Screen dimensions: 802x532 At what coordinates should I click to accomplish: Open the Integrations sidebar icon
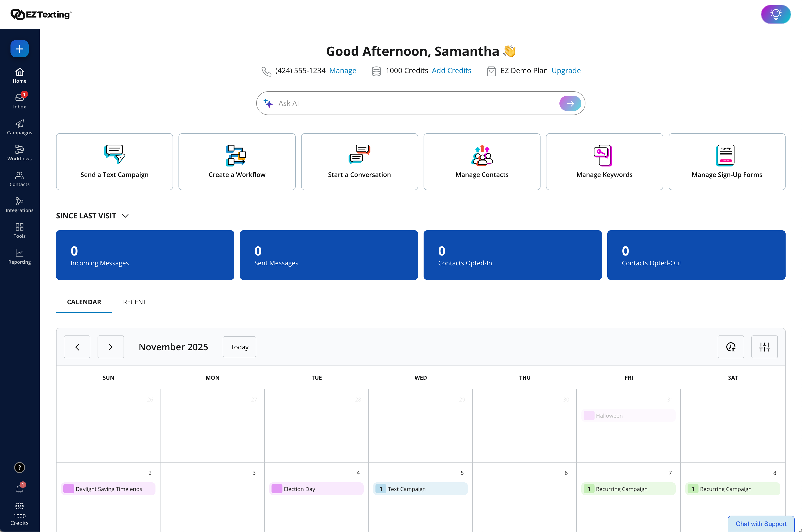pos(19,205)
